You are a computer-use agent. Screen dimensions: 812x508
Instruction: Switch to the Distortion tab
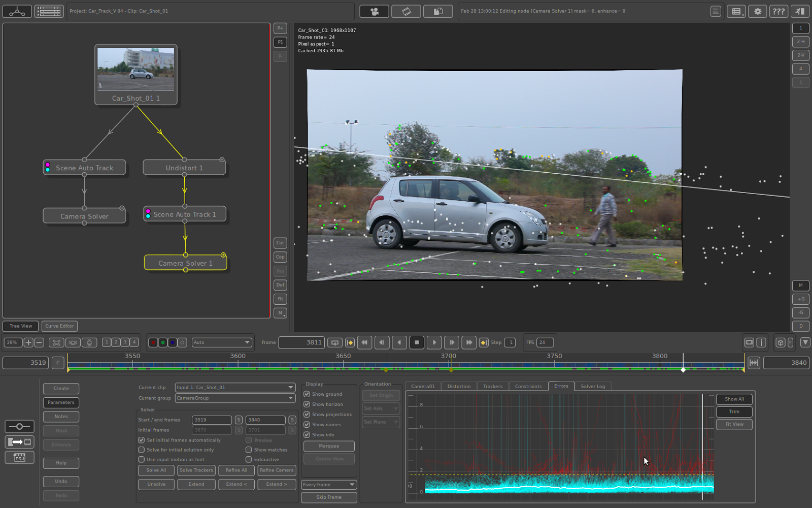458,386
